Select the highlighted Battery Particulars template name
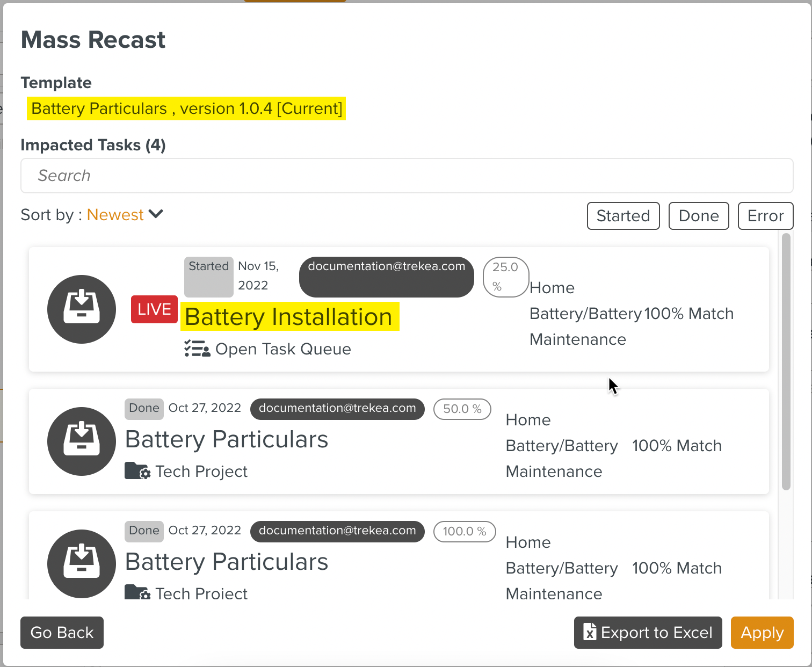 click(186, 108)
